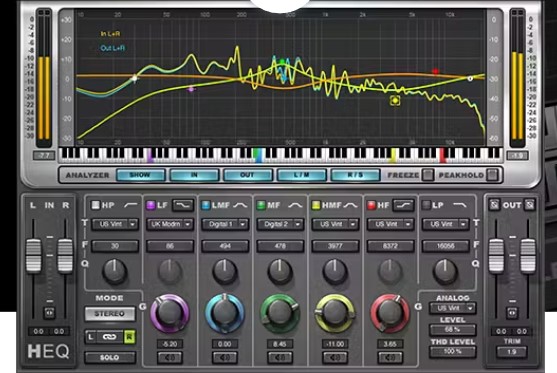Image resolution: width=557 pixels, height=373 pixels.
Task: Click the LMF band bell shape icon
Action: point(240,205)
